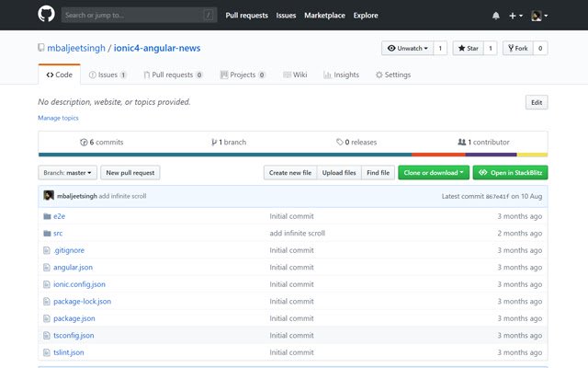
Task: Open fork count beside Fork
Action: 540,48
